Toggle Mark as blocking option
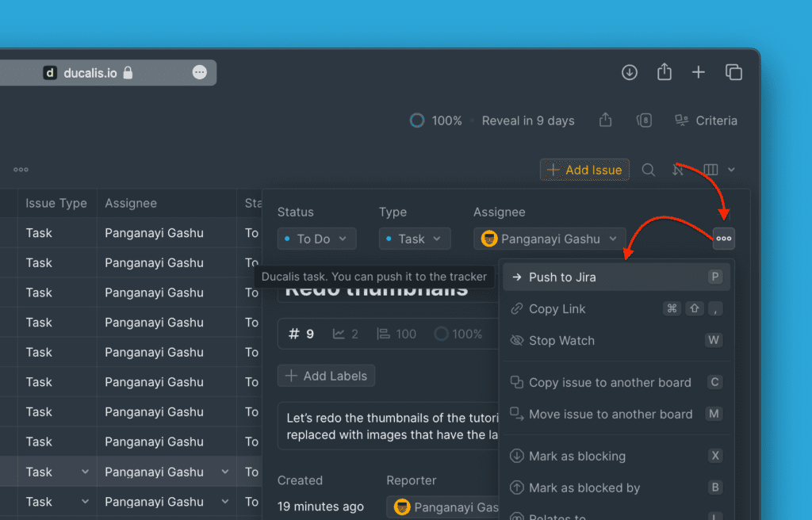This screenshot has width=812, height=520. pos(576,457)
